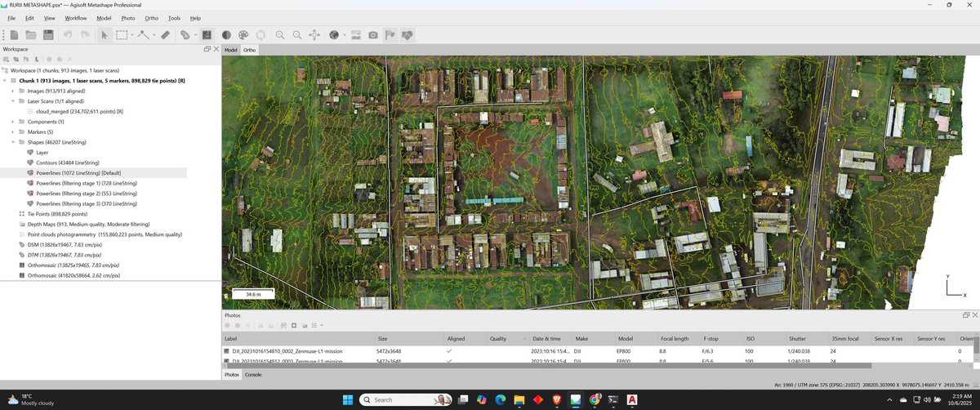Click the Add Marker icon in Workspace toolbar
The height and width of the screenshot is (410, 980).
click(26, 60)
